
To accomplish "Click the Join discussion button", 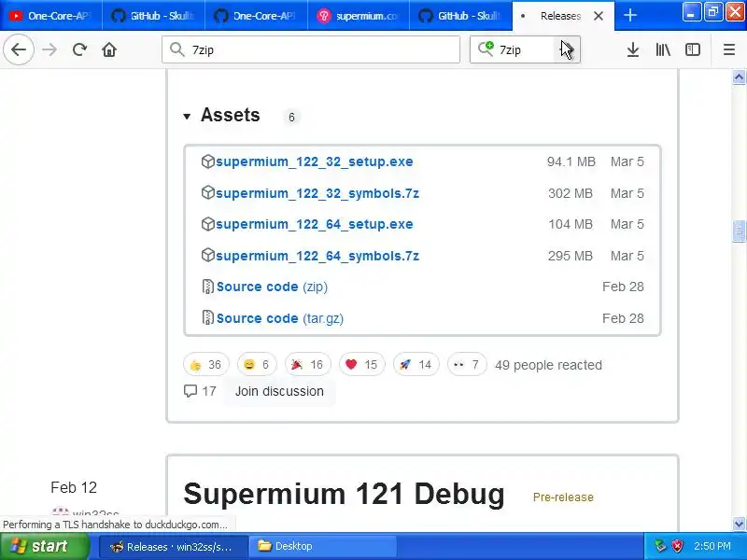I will (x=279, y=391).
